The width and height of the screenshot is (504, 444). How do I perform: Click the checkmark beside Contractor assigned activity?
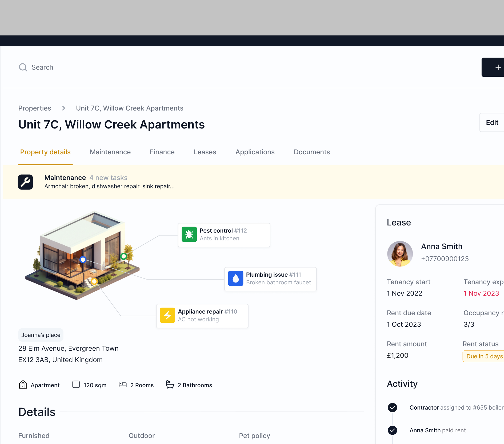click(x=393, y=407)
